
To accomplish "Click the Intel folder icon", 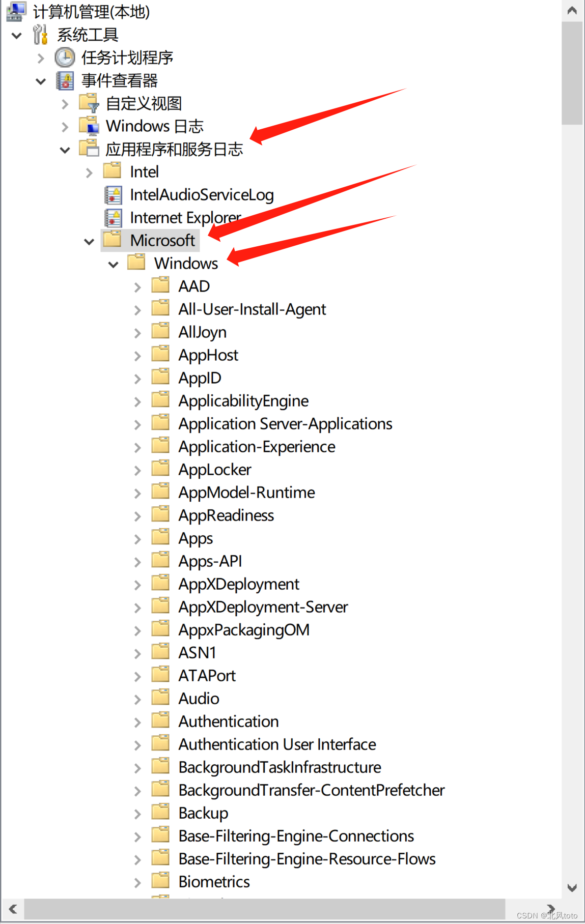I will coord(113,170).
